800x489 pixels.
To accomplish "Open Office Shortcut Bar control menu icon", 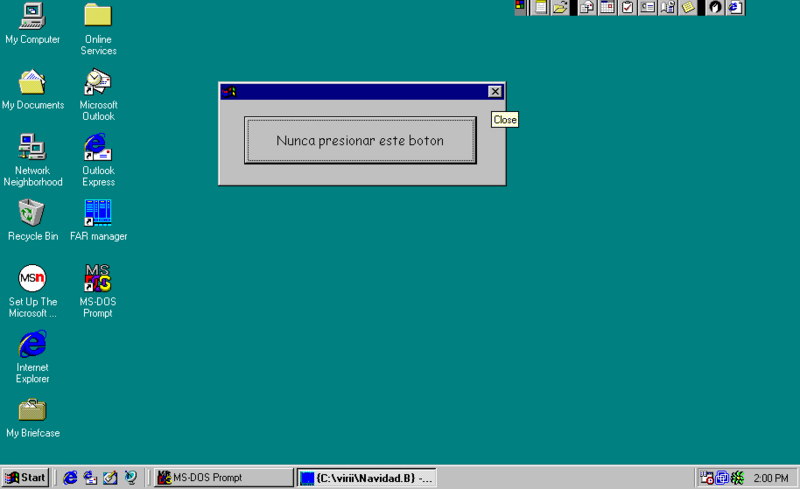I will [520, 7].
